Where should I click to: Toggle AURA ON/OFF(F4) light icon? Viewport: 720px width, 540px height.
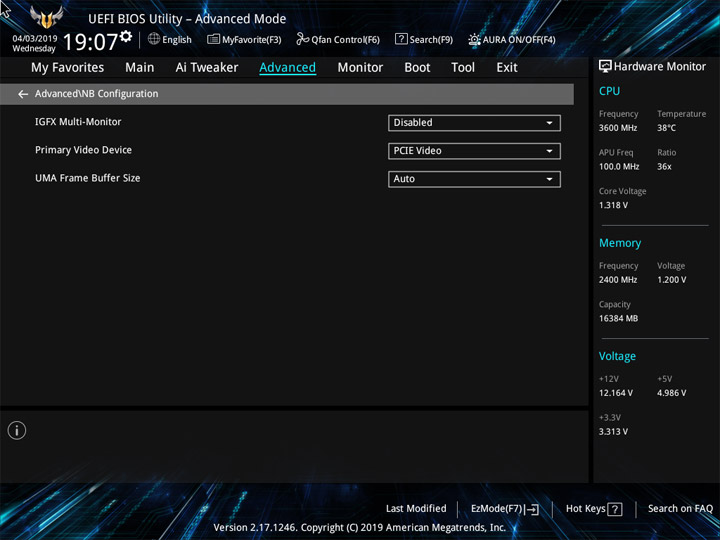pyautogui.click(x=474, y=39)
